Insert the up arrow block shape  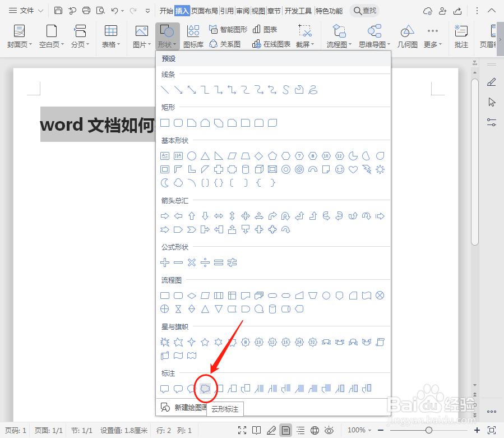pyautogui.click(x=192, y=216)
